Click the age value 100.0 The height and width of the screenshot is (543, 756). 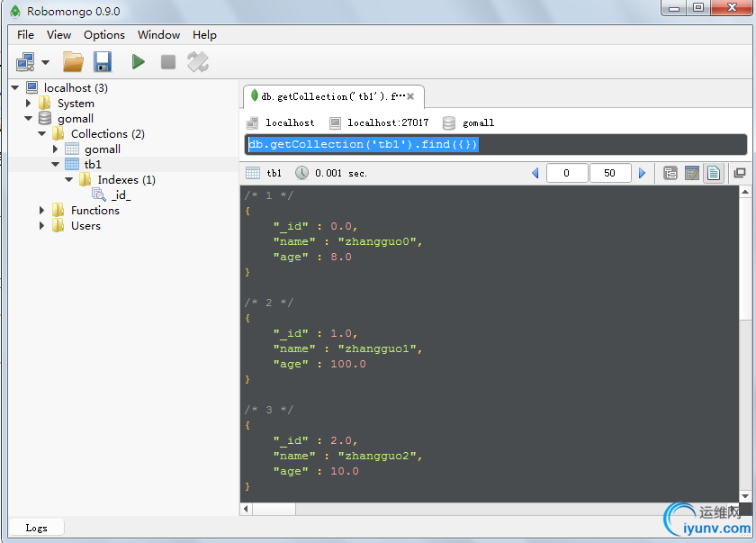pyautogui.click(x=348, y=364)
